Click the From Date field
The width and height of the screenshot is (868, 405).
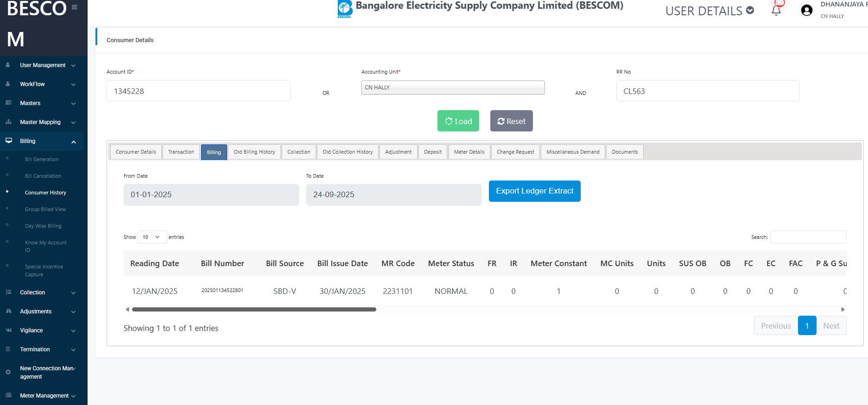[x=211, y=195]
